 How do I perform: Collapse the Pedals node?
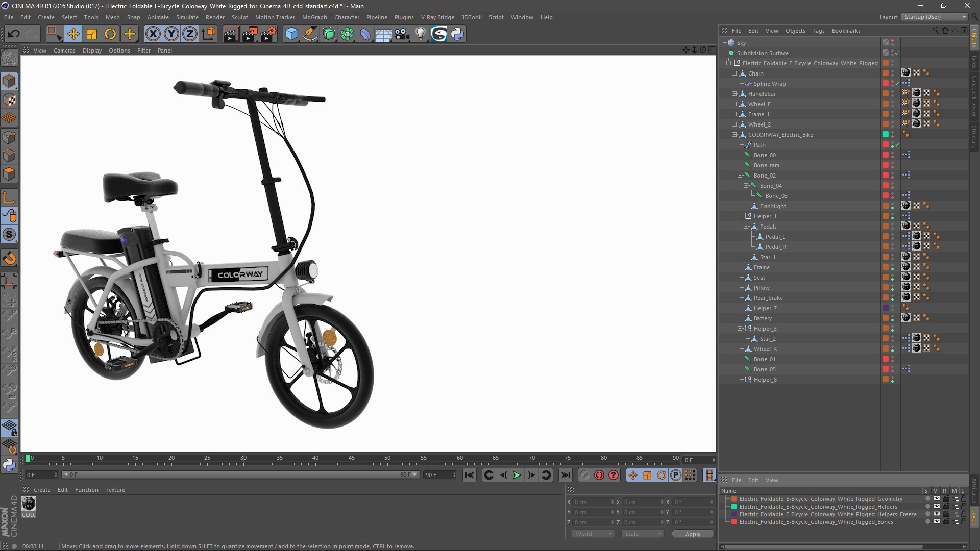tap(746, 227)
